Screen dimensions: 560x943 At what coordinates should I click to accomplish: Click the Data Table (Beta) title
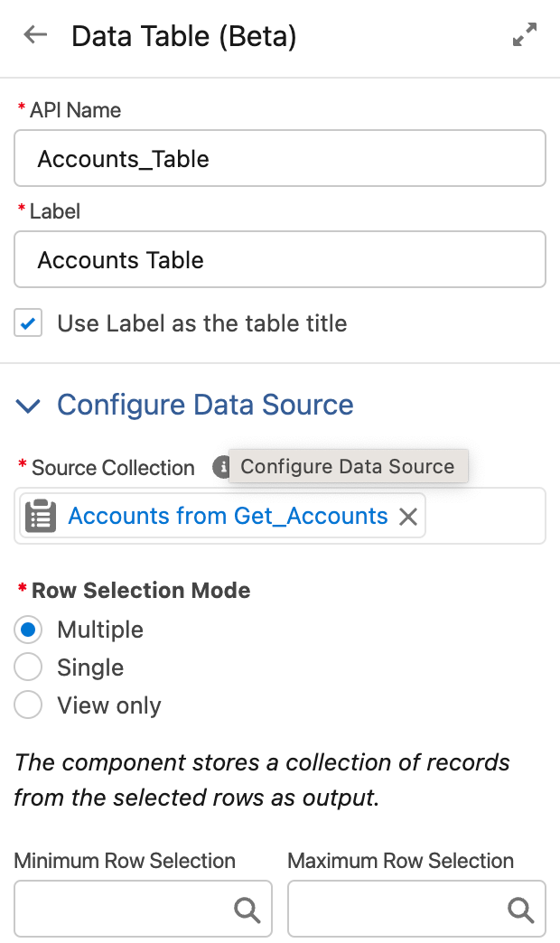tap(184, 36)
